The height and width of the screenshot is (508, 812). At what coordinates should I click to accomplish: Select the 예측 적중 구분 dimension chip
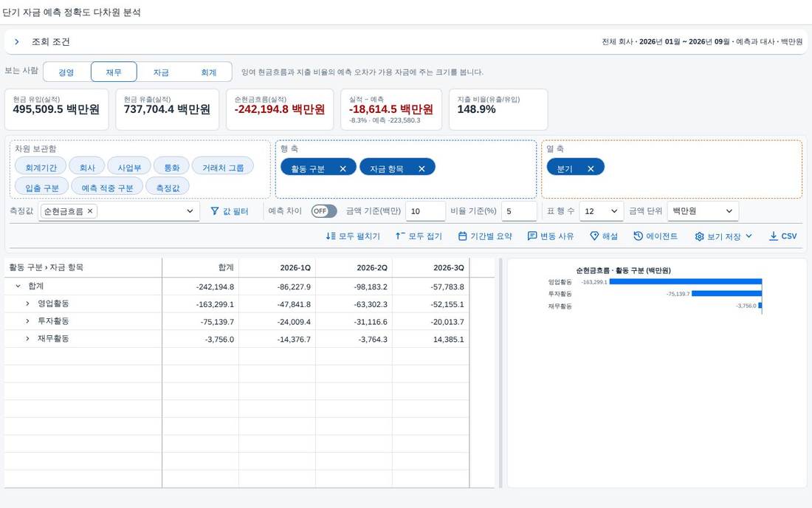(x=107, y=188)
